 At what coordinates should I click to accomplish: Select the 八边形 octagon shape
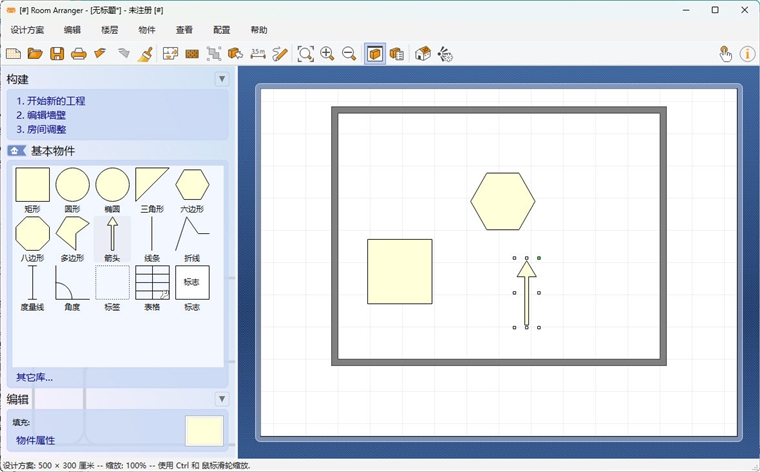click(x=32, y=239)
